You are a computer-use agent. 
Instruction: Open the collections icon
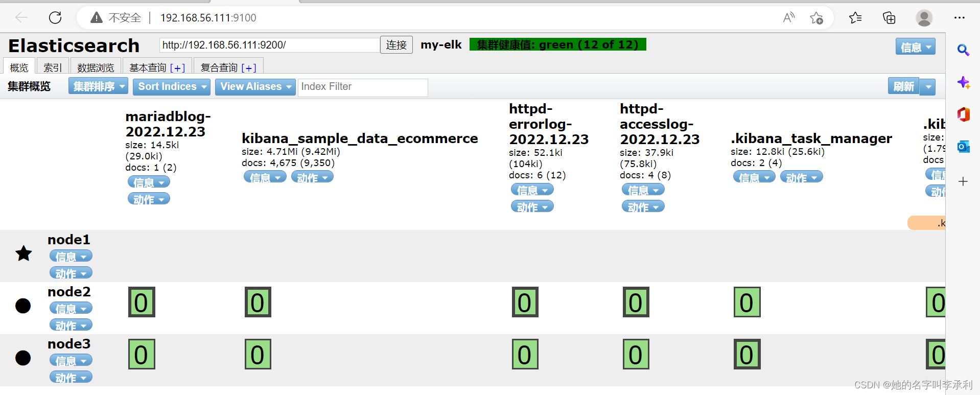tap(889, 18)
